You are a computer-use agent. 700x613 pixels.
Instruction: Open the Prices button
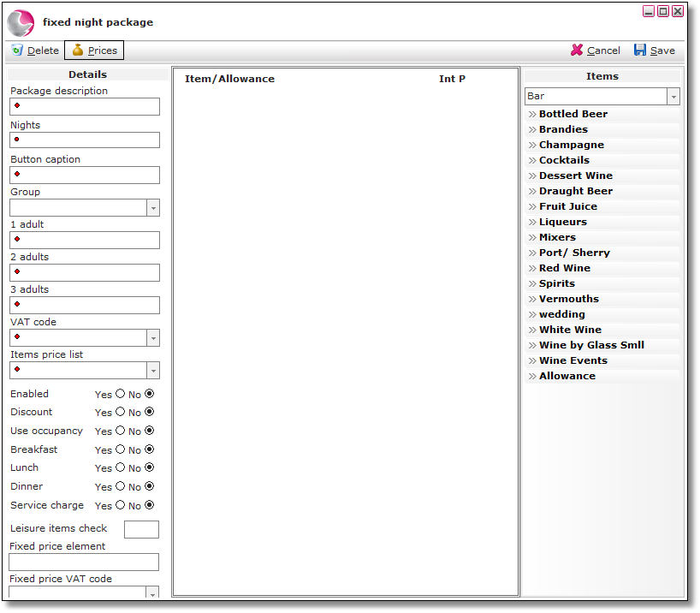pyautogui.click(x=94, y=50)
